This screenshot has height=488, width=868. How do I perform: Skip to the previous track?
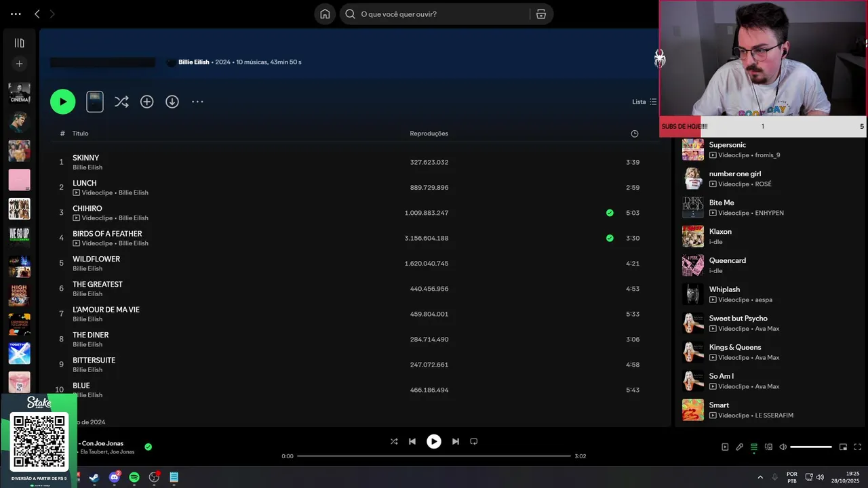click(x=412, y=441)
